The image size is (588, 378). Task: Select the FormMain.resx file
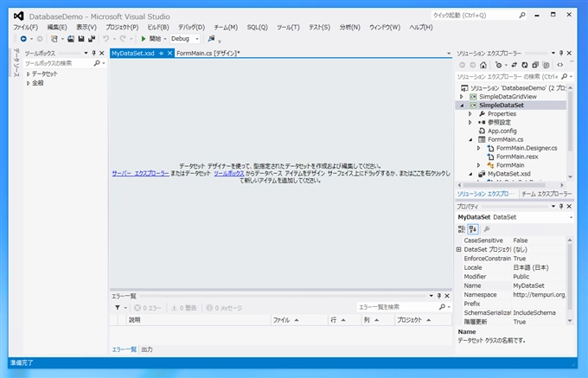click(x=517, y=157)
